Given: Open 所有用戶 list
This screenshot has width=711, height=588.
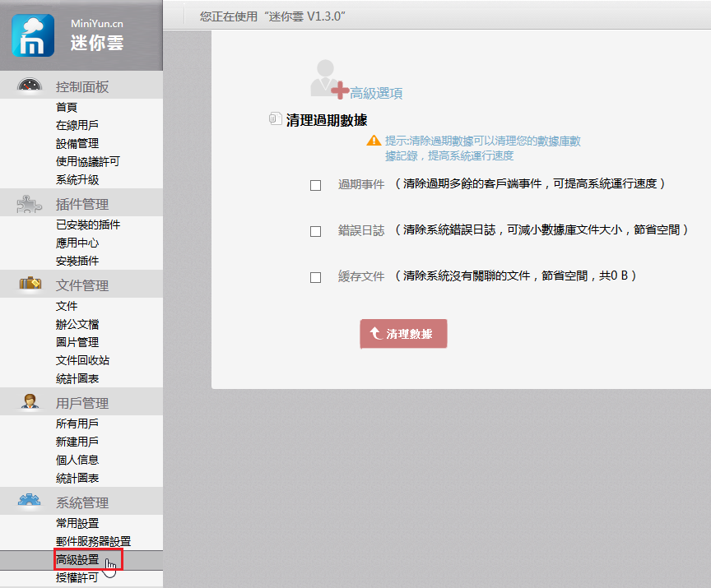Looking at the screenshot, I should click(77, 424).
